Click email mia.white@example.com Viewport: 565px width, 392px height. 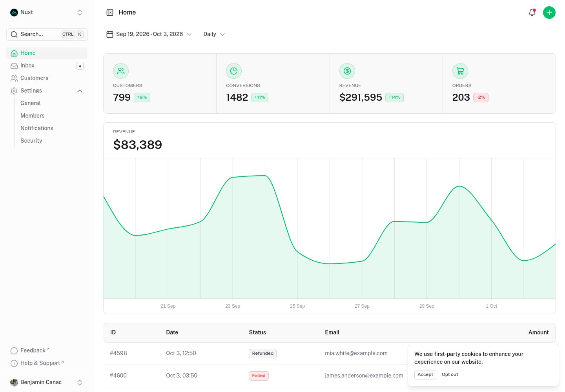tap(356, 353)
